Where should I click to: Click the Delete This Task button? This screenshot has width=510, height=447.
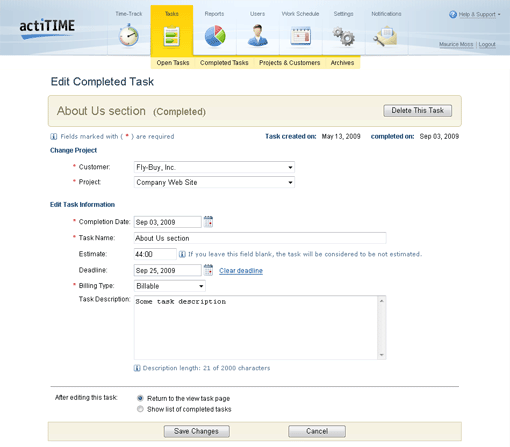417,111
